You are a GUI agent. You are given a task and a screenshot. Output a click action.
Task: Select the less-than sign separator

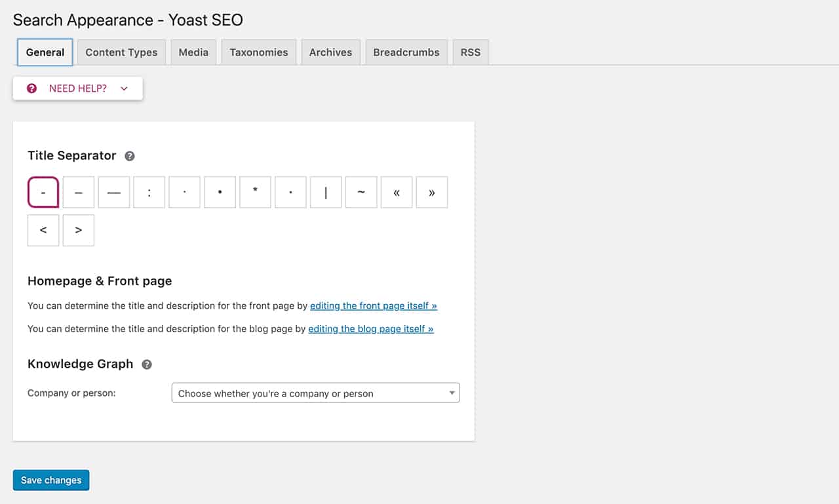pyautogui.click(x=43, y=230)
